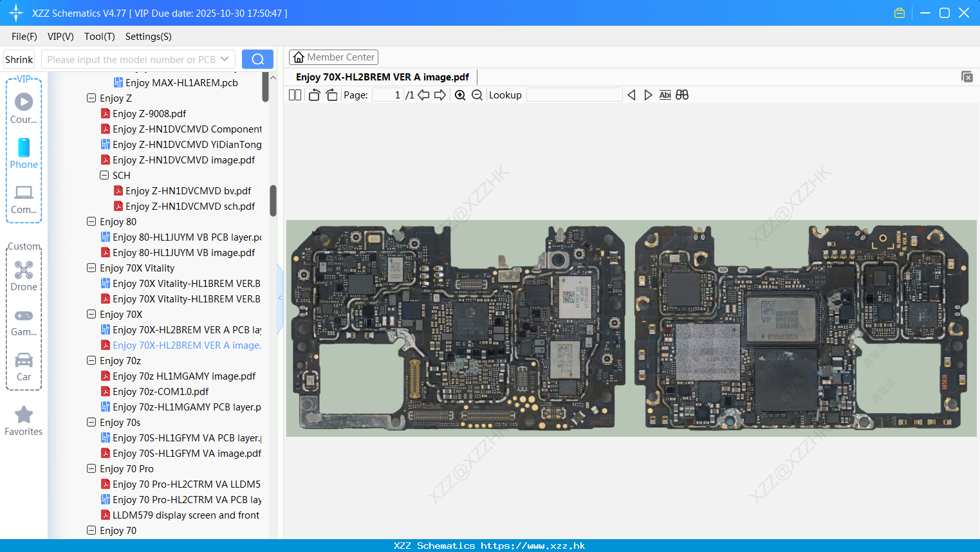Find next lookup result
Screen dimensions: 980x552
point(648,95)
